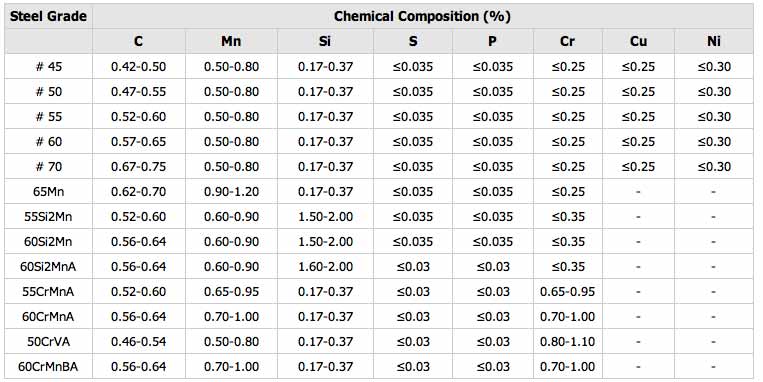
Task: Click the Si column header
Action: (x=325, y=41)
